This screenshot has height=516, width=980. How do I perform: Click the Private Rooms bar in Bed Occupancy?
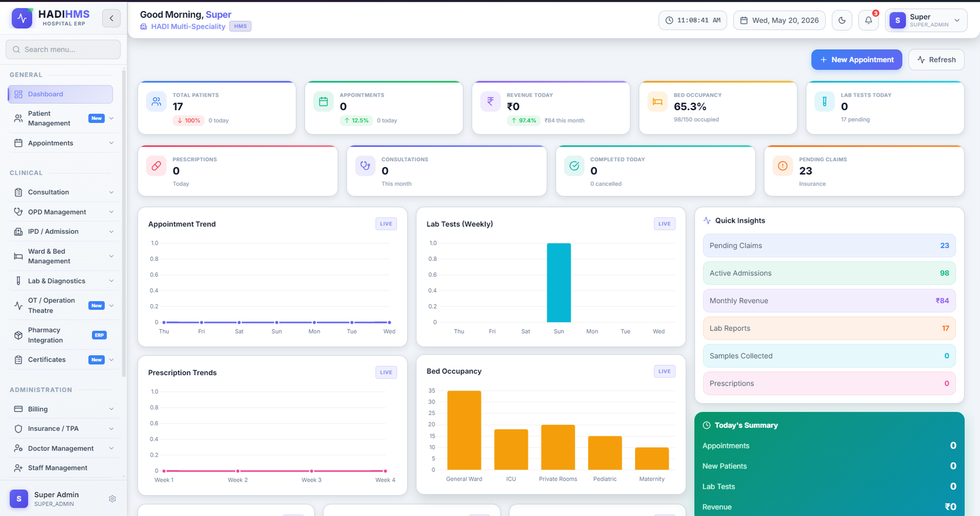coord(558,447)
